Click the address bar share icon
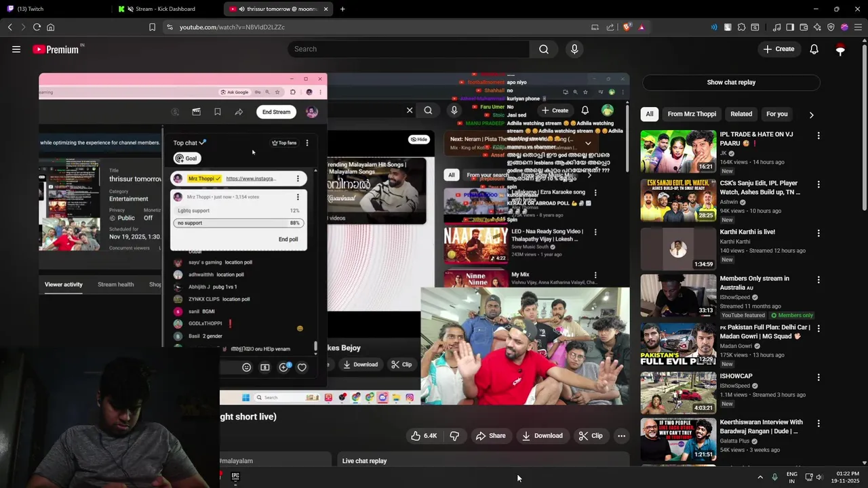This screenshot has height=488, width=868. tap(610, 27)
